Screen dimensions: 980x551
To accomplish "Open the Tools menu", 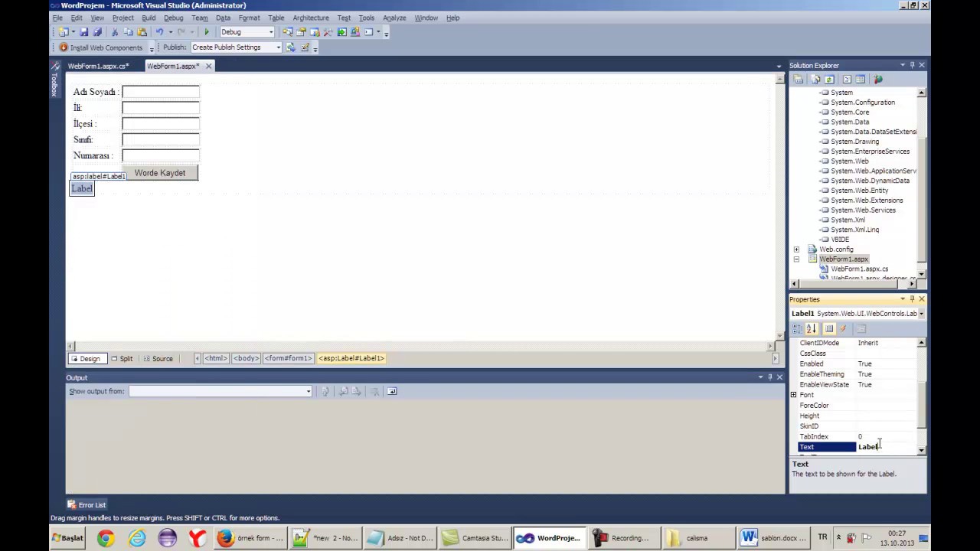I will [x=367, y=18].
